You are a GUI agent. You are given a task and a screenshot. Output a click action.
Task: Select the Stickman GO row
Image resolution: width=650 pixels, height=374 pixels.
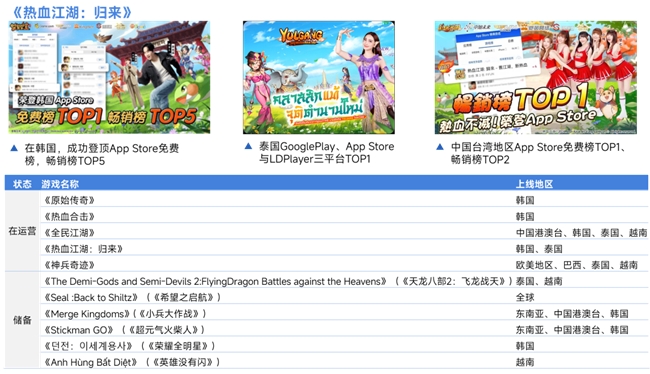(344, 330)
